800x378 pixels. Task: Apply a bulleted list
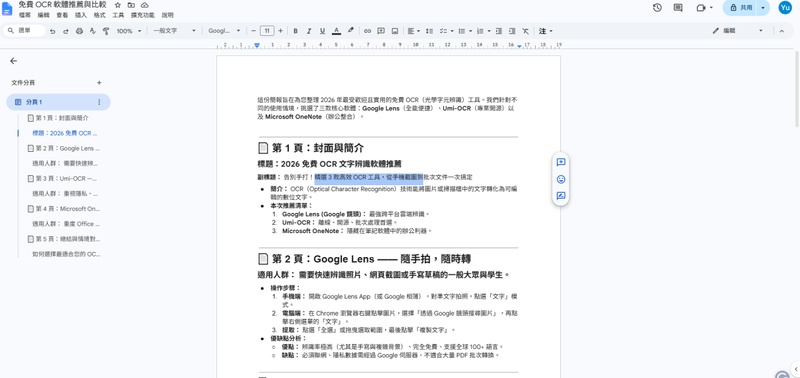coord(462,31)
